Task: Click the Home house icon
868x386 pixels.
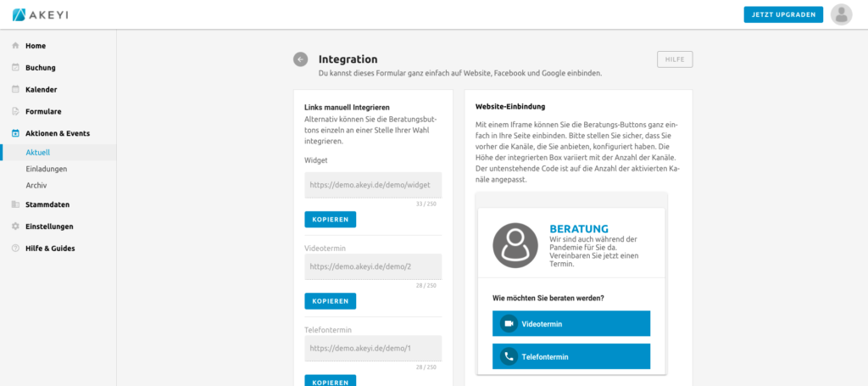Action: (15, 46)
